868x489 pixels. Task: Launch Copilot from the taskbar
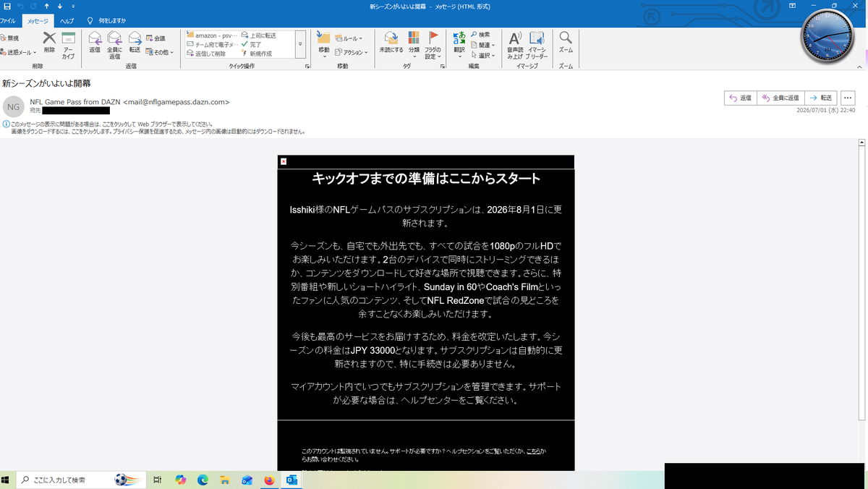pos(181,480)
